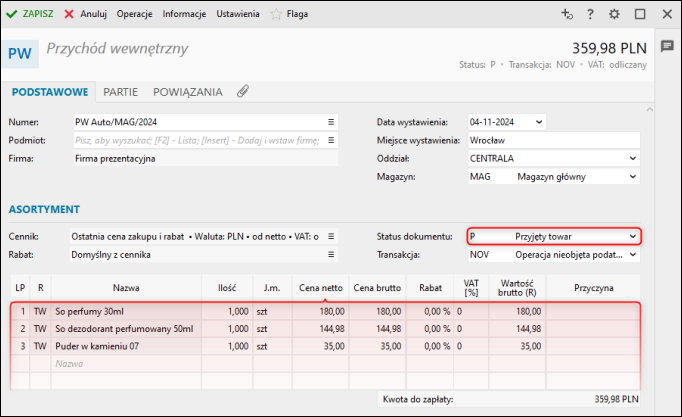Switch to the PARTIE tab
Screen dimensions: 682x417
(120, 91)
